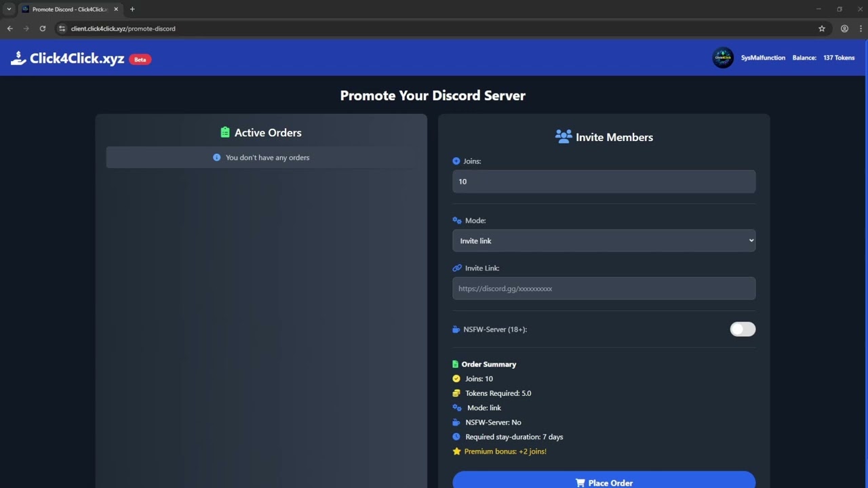Click the Order Summary heading
The width and height of the screenshot is (868, 488).
[489, 364]
